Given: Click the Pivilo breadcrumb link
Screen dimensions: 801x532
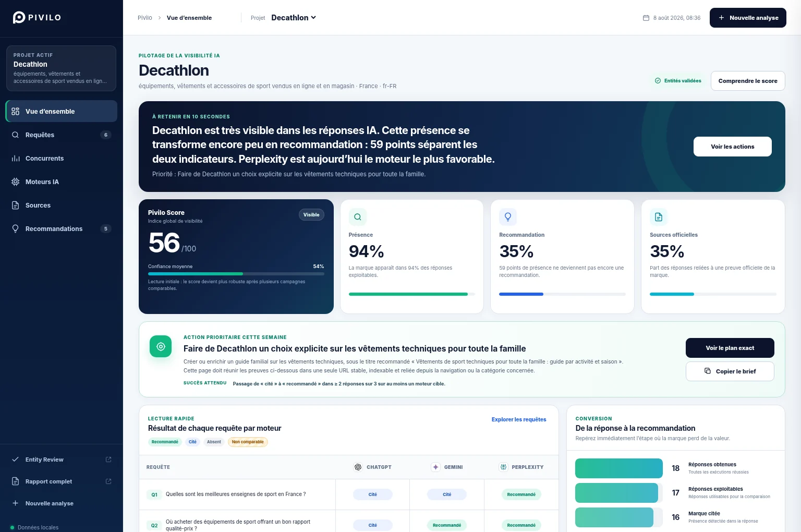Looking at the screenshot, I should pyautogui.click(x=145, y=18).
